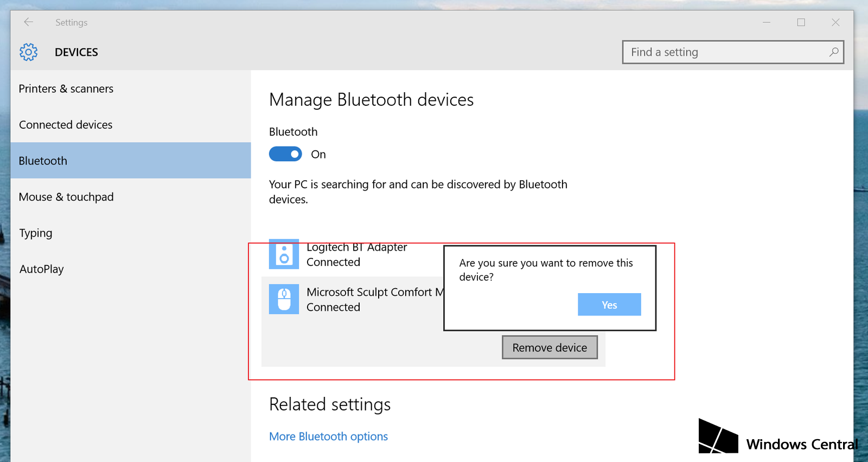The image size is (868, 462).
Task: Close the Settings window
Action: [x=835, y=22]
